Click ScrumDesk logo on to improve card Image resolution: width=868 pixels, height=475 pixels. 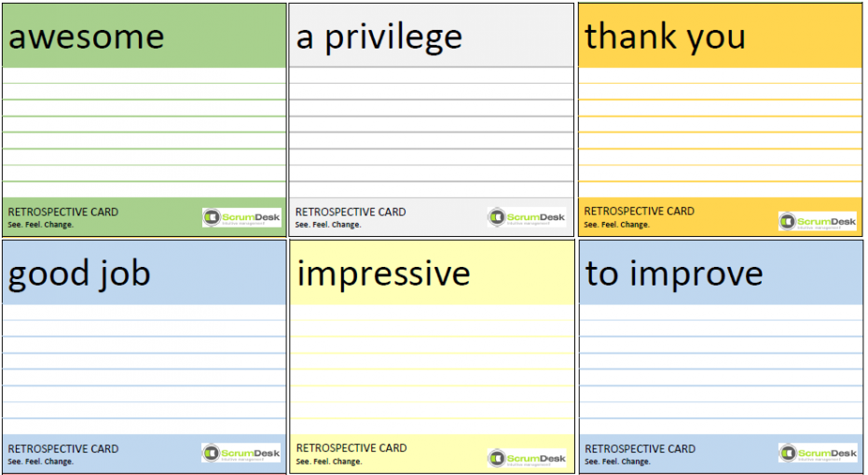(x=818, y=453)
